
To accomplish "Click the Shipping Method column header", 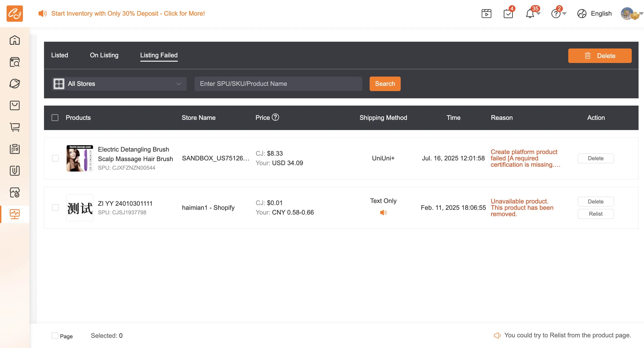I will click(383, 118).
